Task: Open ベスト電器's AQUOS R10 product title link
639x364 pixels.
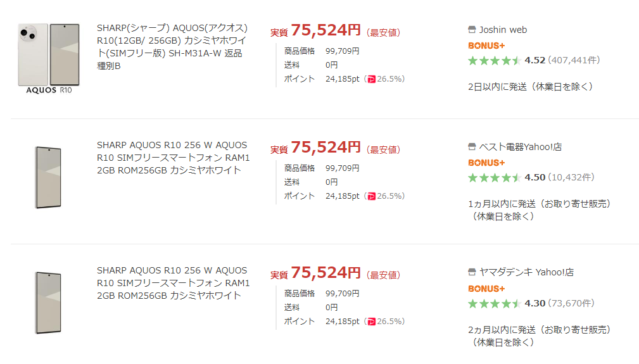Action: [x=173, y=158]
